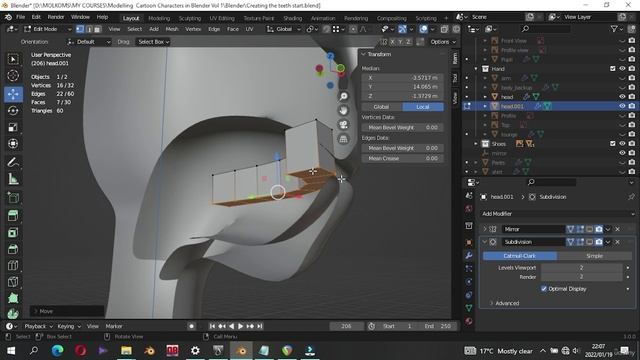Jump to the timeline start

pyautogui.click(x=212, y=326)
